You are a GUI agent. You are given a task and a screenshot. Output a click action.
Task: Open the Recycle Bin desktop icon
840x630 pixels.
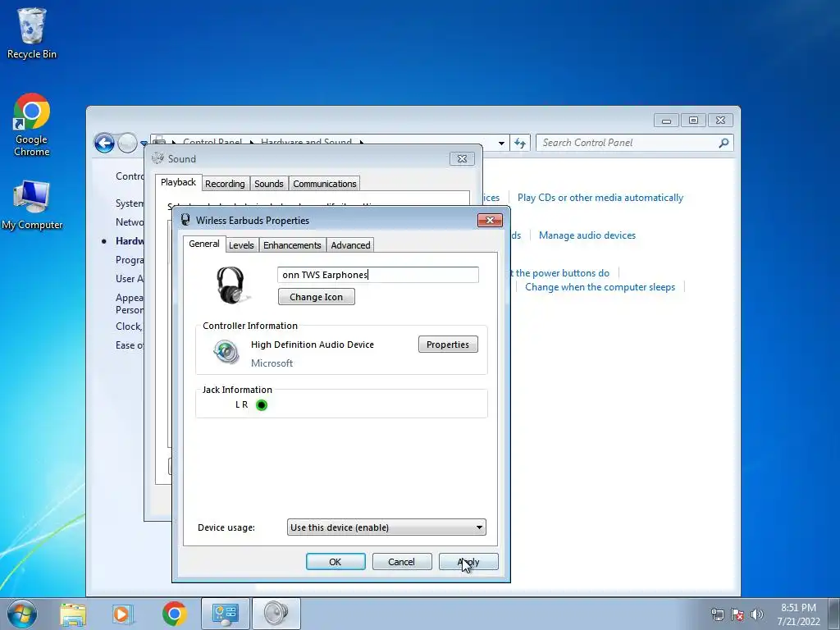[x=32, y=33]
